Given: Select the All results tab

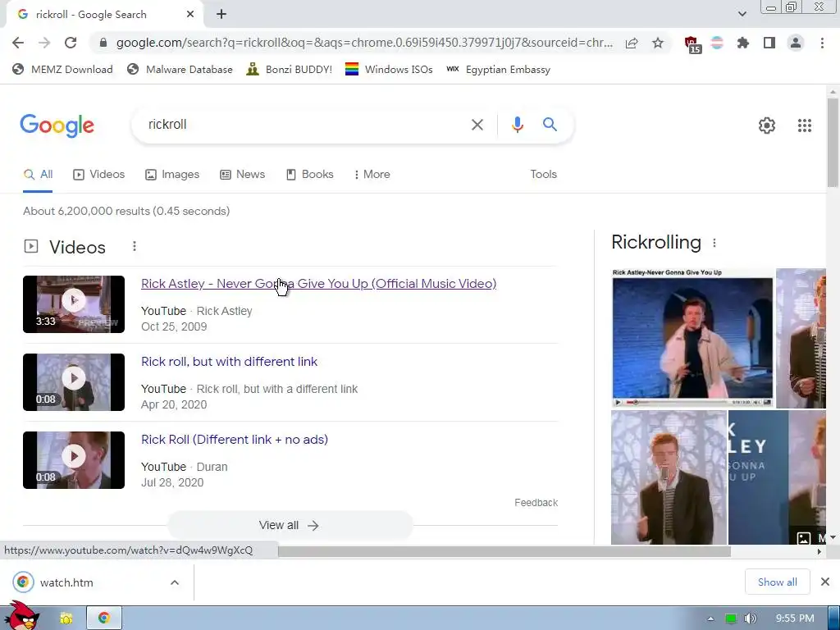Looking at the screenshot, I should pos(38,174).
